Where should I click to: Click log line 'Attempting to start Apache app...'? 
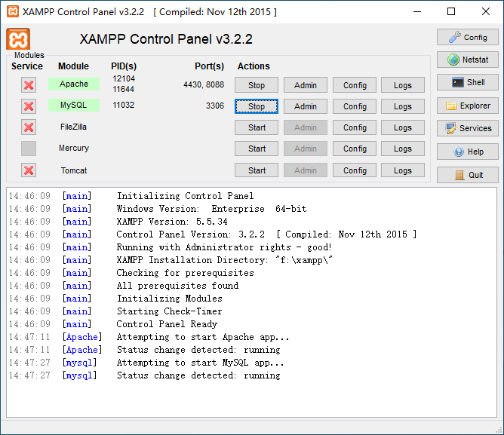coord(203,337)
